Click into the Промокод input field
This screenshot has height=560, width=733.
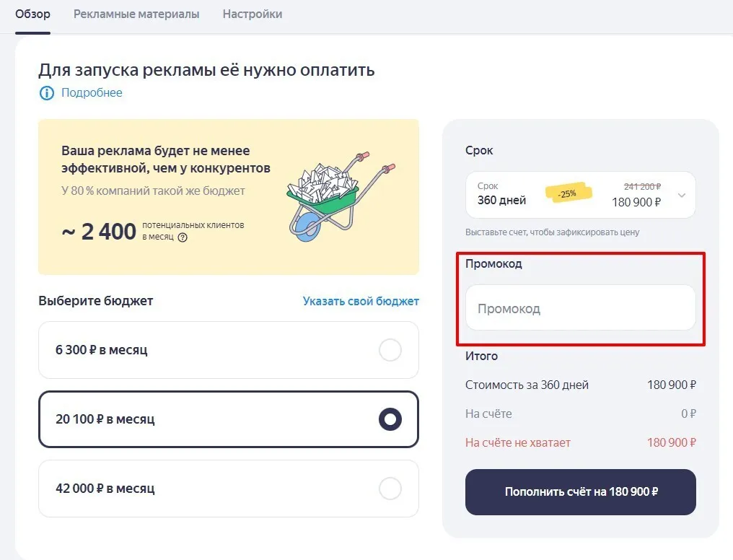[580, 307]
